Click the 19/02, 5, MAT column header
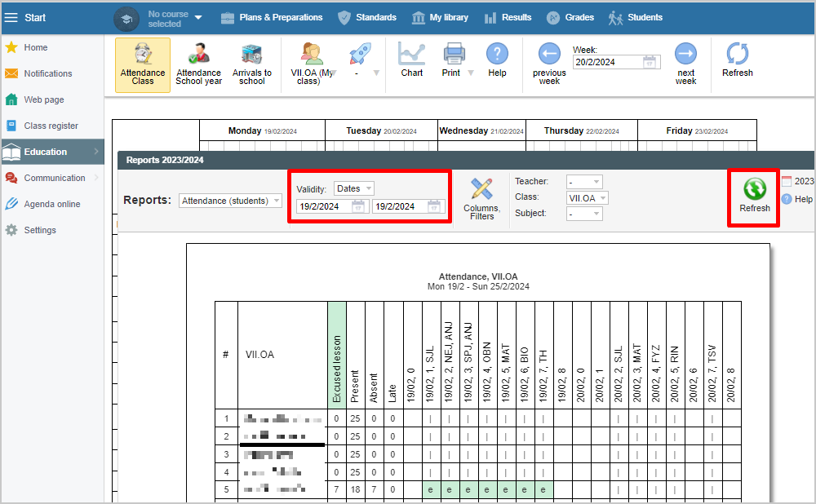The width and height of the screenshot is (816, 504). tap(505, 355)
